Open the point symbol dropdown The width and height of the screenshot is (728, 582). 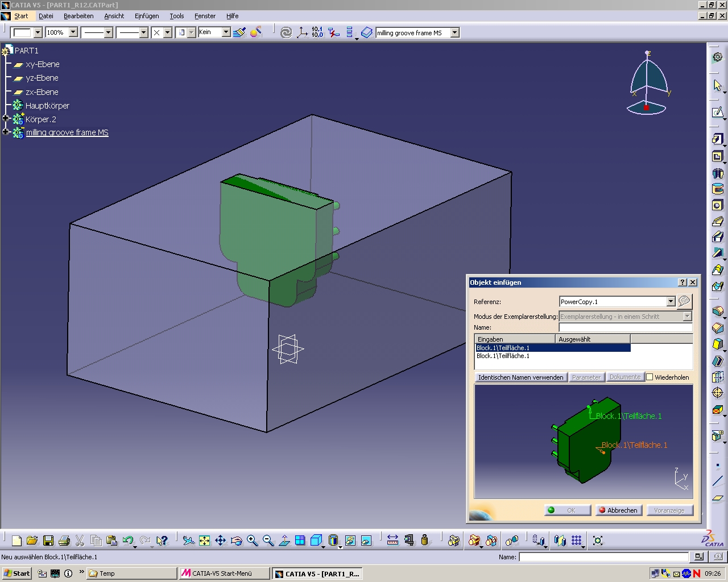(168, 32)
